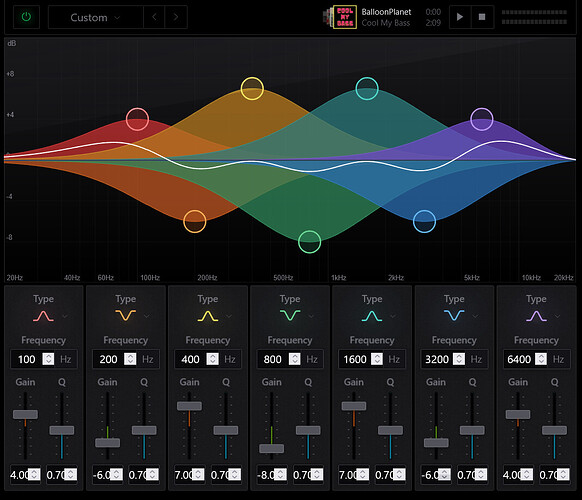
Task: Select the purple 6400 Hz band node
Action: coord(482,119)
